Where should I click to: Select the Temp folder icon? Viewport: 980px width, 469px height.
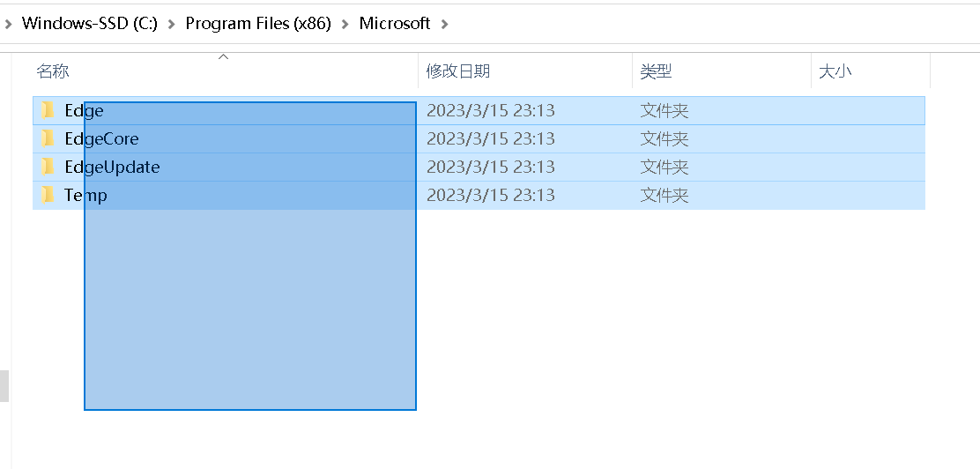point(48,195)
